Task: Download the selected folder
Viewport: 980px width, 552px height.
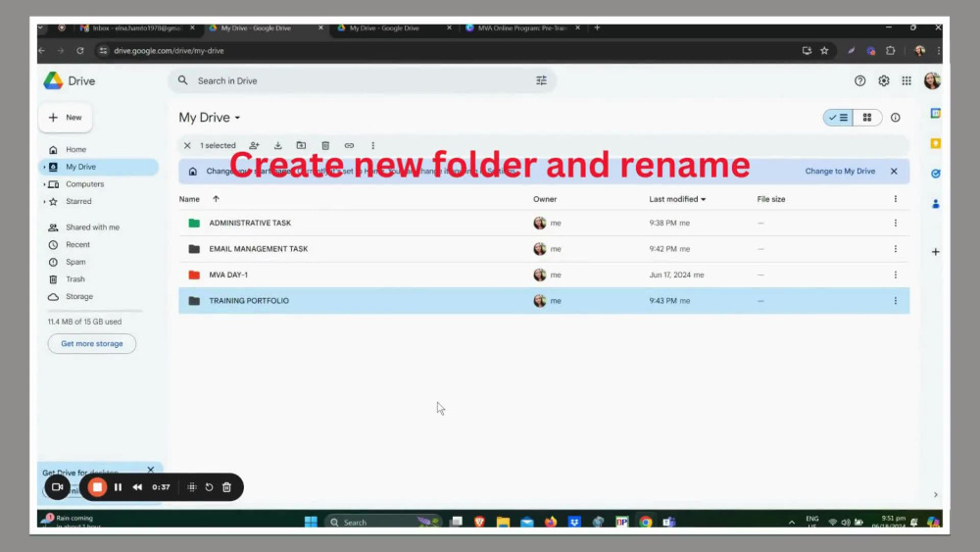Action: pyautogui.click(x=278, y=146)
